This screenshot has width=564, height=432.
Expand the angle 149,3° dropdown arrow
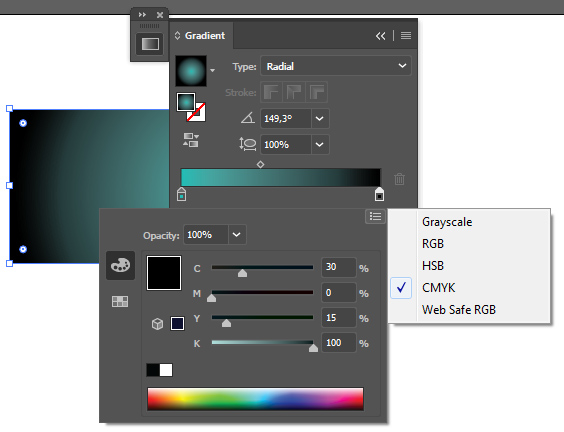(320, 118)
